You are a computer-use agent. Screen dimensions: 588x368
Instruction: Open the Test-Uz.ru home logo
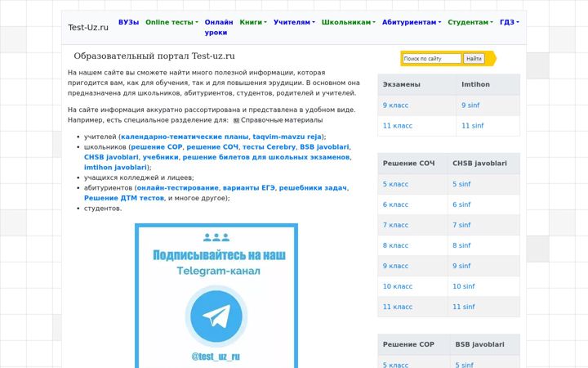click(88, 28)
